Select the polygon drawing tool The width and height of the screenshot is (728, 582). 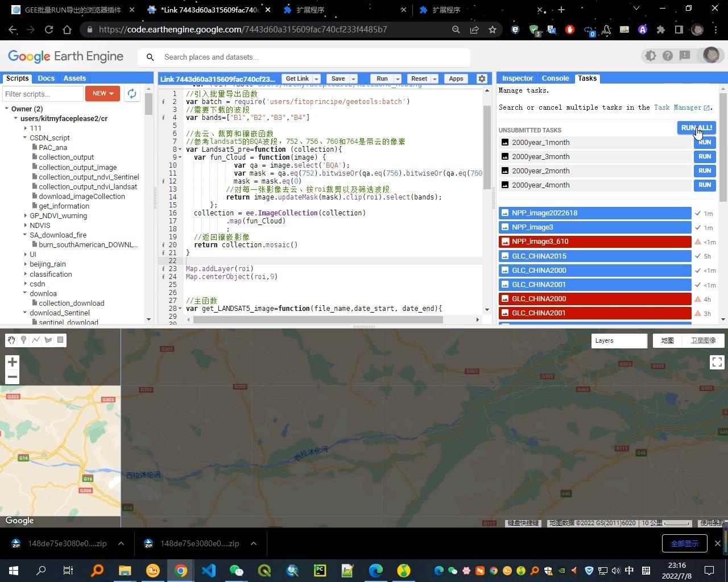click(48, 340)
